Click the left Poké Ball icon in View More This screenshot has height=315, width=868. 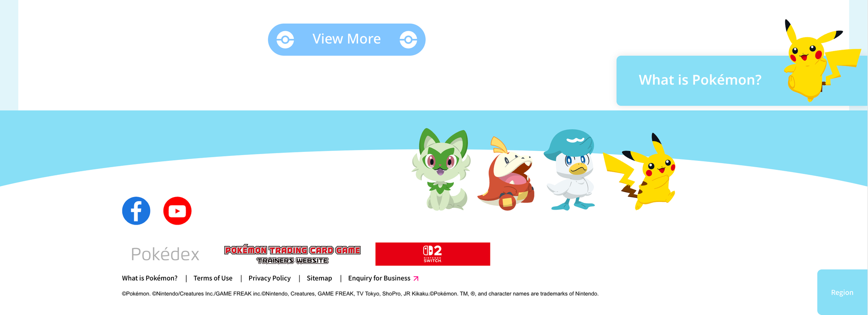[285, 40]
